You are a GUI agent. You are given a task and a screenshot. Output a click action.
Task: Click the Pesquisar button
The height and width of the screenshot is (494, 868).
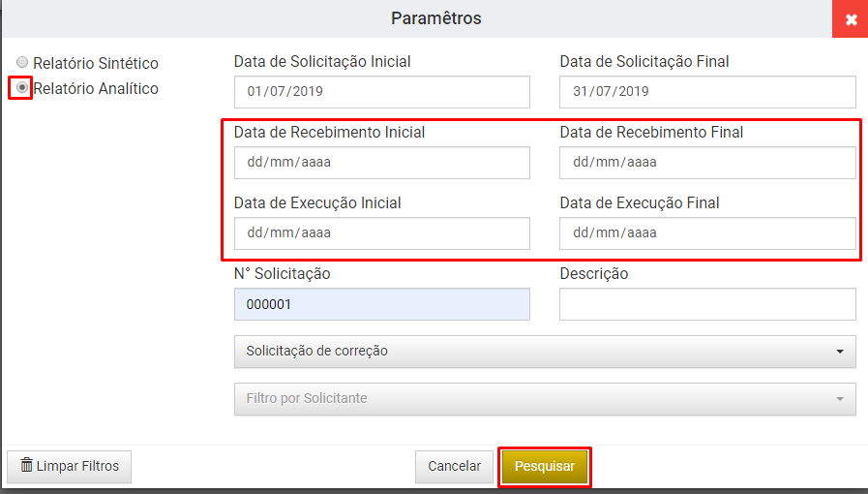pyautogui.click(x=545, y=467)
